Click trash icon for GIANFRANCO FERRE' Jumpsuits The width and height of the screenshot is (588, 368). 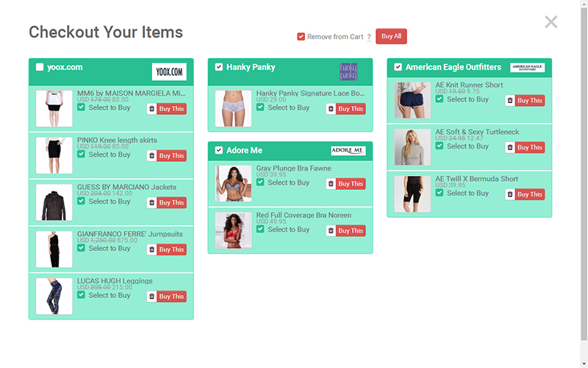pos(152,250)
